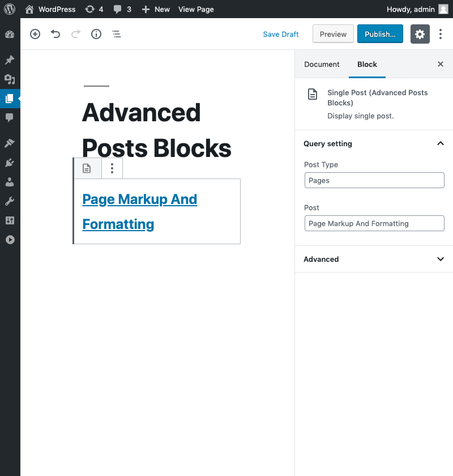Image resolution: width=453 pixels, height=476 pixels.
Task: Open block more options menu
Action: click(x=112, y=168)
